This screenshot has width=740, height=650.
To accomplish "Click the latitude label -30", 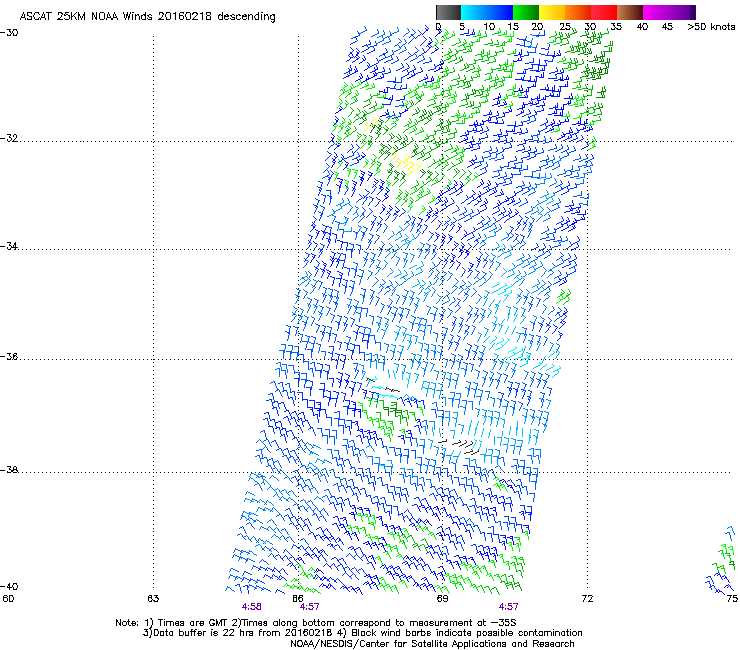I will pos(9,33).
